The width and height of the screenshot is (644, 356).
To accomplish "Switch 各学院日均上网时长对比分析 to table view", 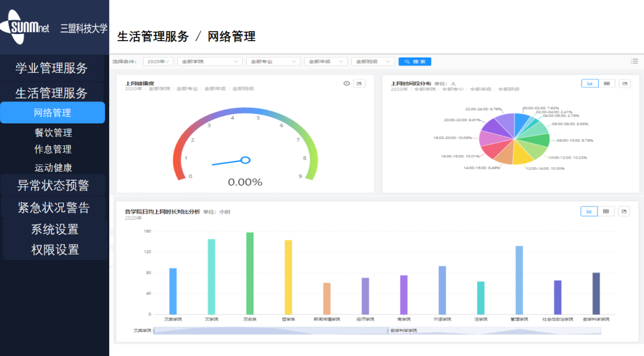I will coord(606,211).
